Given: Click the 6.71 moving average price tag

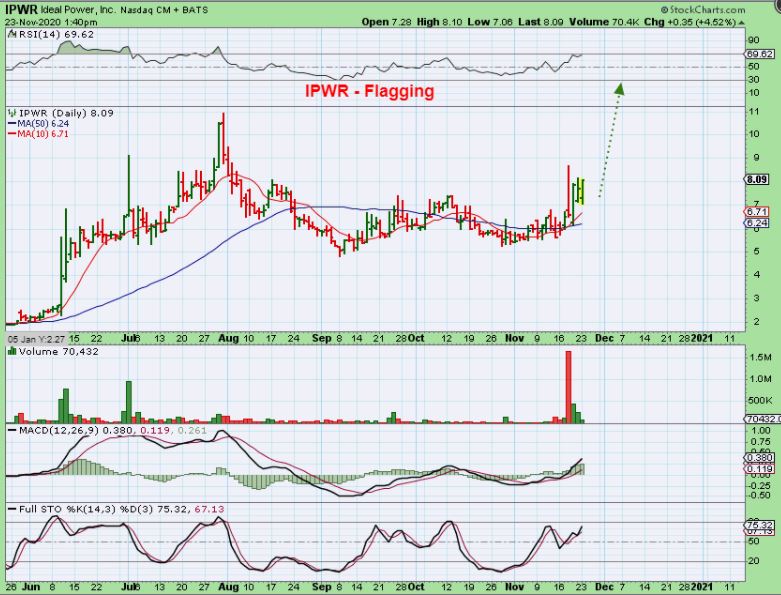Looking at the screenshot, I should click(x=756, y=212).
